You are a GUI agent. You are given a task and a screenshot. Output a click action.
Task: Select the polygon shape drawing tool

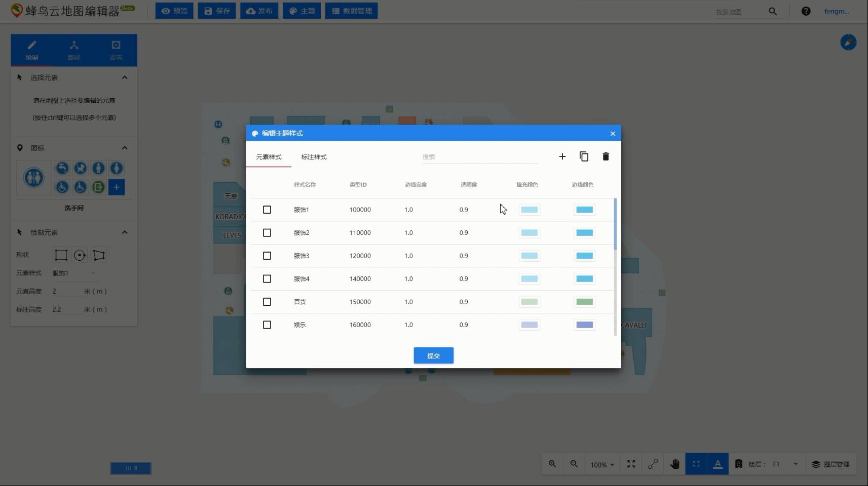point(99,255)
